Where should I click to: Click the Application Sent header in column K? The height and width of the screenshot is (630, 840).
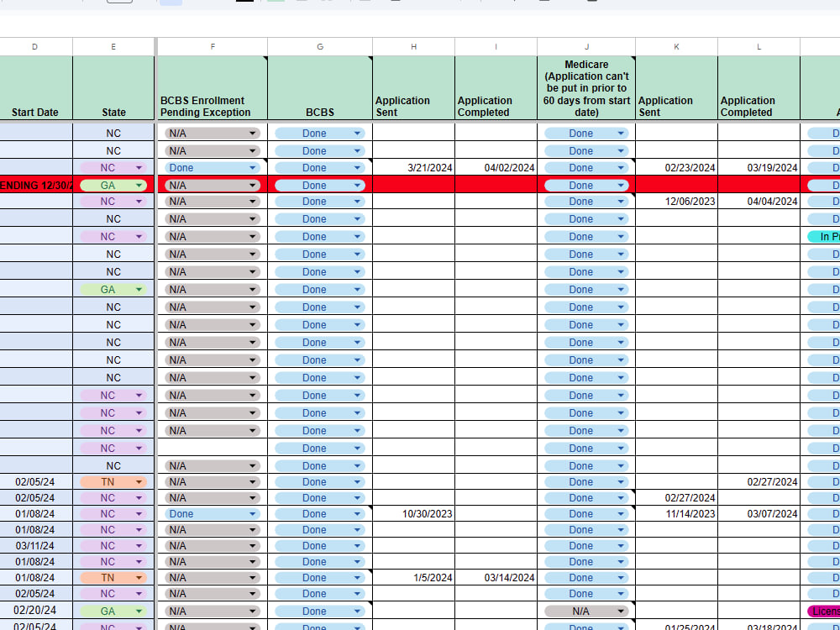pos(676,88)
